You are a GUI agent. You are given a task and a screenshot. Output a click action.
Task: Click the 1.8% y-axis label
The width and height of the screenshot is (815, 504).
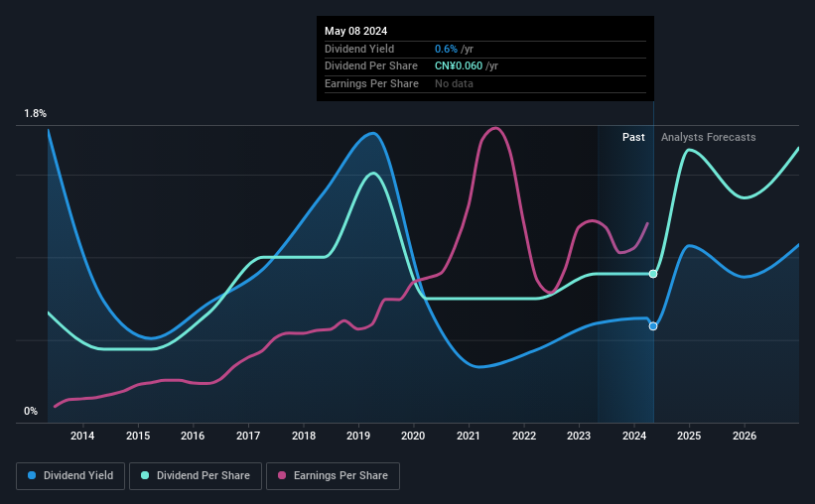click(x=35, y=113)
